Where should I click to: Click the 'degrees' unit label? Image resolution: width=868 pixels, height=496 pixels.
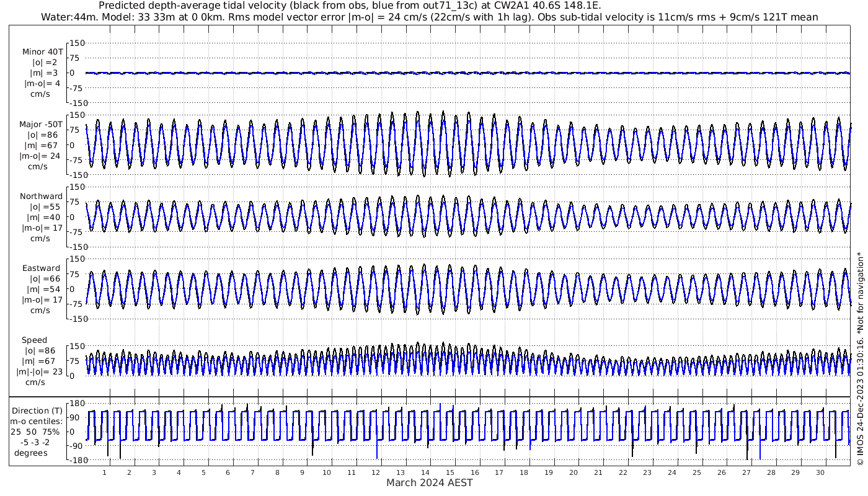[x=30, y=453]
